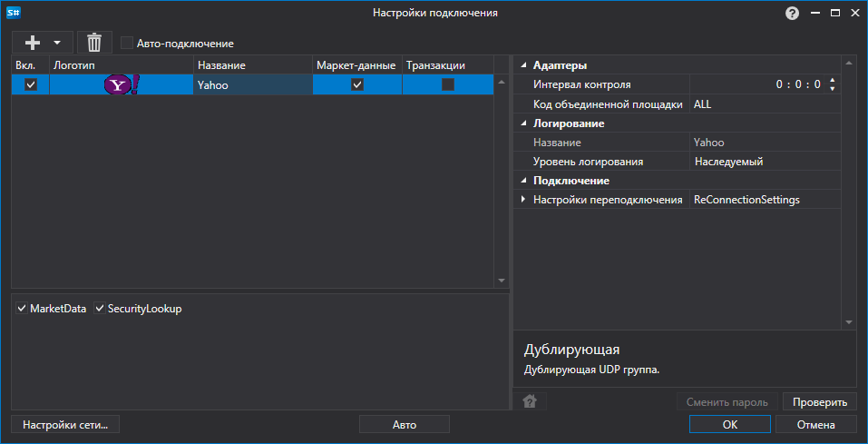
Task: Collapse the Подключение section
Action: (523, 181)
